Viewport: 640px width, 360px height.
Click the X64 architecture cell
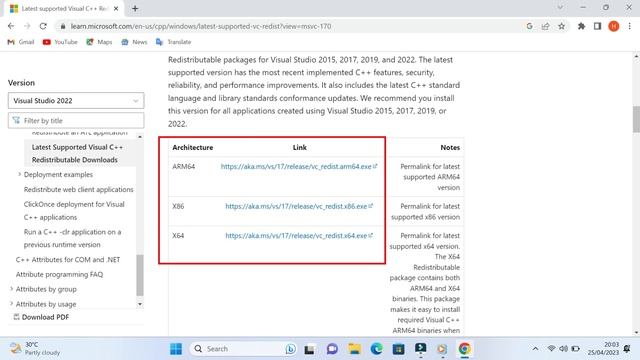(178, 236)
